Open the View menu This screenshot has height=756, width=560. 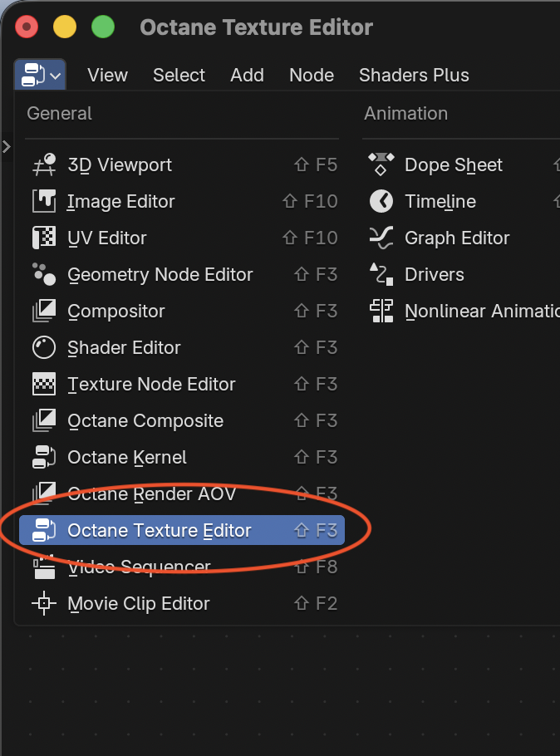click(107, 76)
